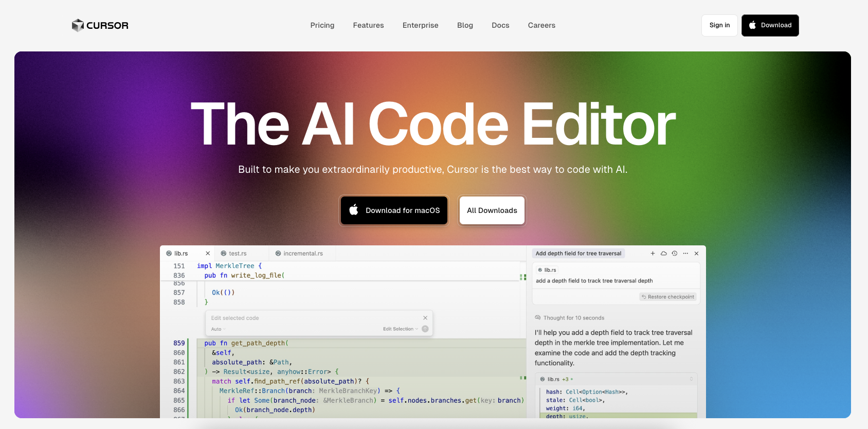Expand the lib.rs +3 code block
Viewport: 868px width, 429px height.
[691, 379]
